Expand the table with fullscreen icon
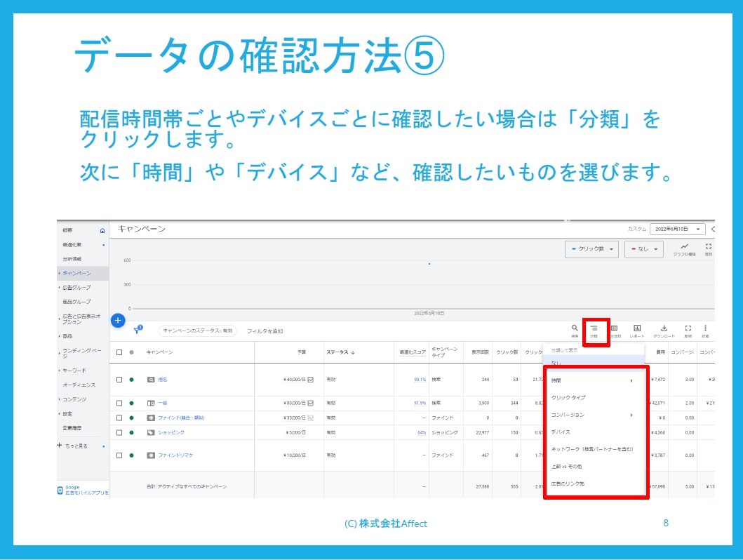743x560 pixels. 688,328
